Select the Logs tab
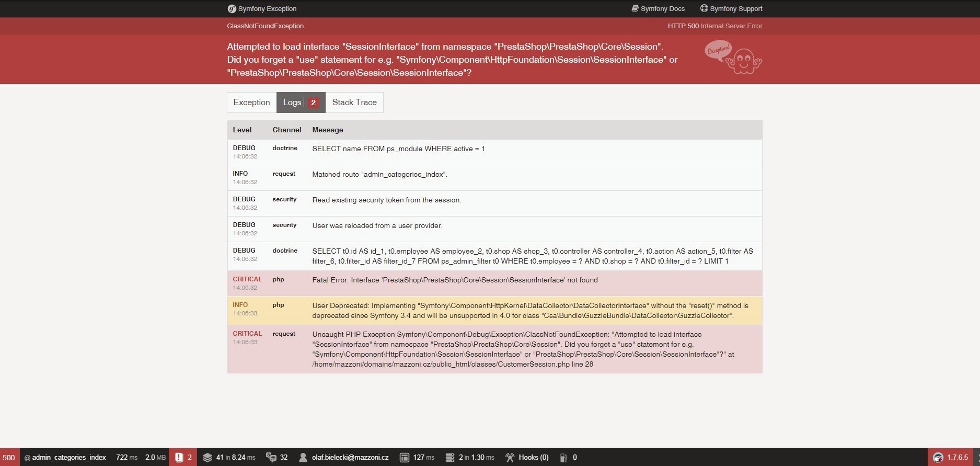The image size is (980, 466). coord(301,103)
